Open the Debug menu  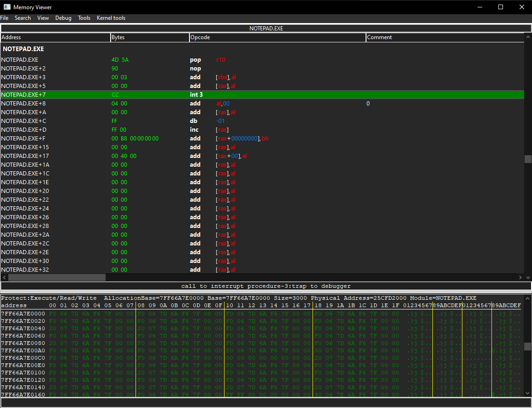click(x=63, y=18)
